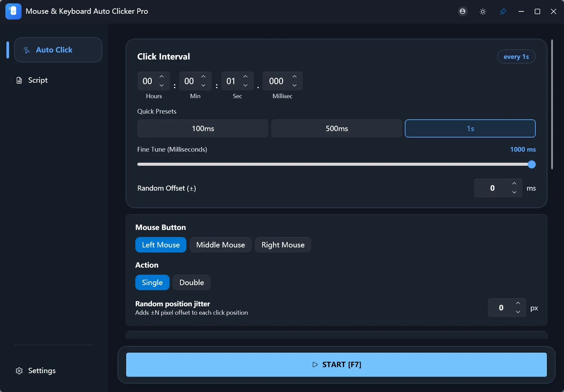Increase Random Offset with up arrow
The width and height of the screenshot is (564, 392).
click(x=514, y=184)
